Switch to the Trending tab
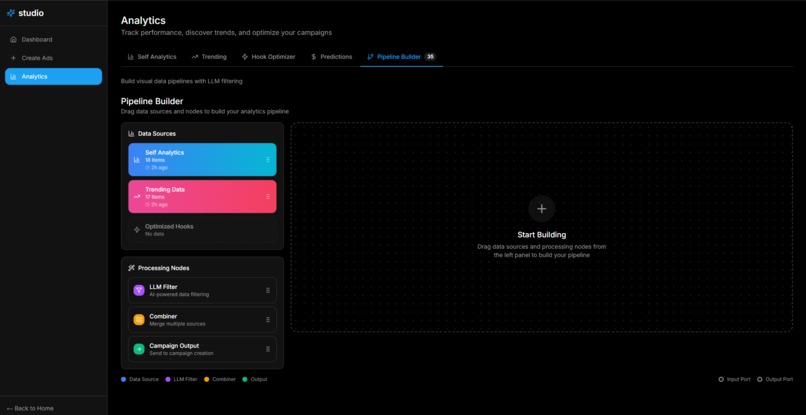This screenshot has height=415, width=806. 209,57
